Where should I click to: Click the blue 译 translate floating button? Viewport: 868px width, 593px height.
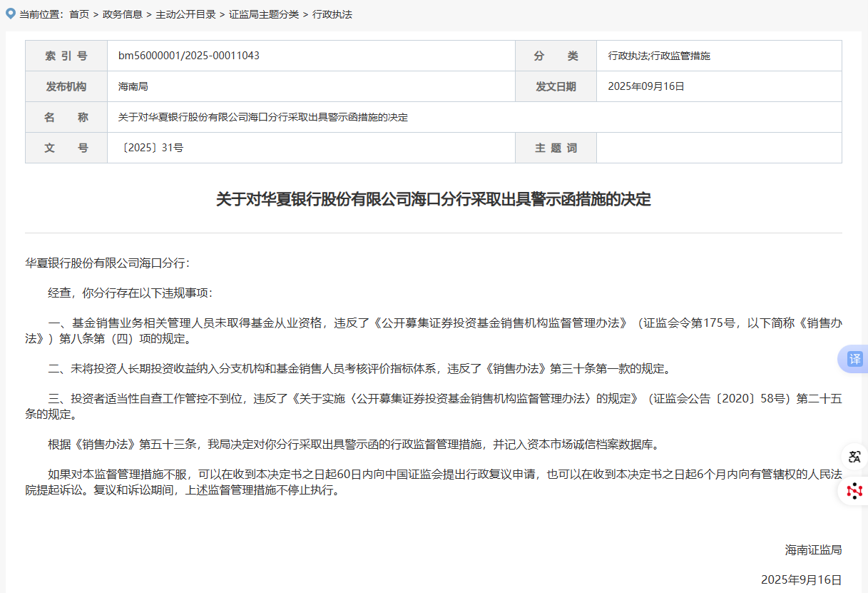[x=854, y=359]
